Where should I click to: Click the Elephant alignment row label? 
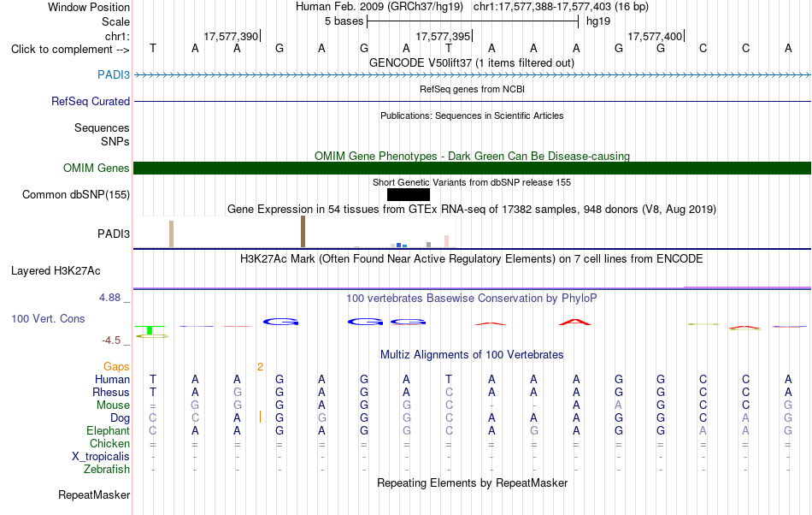[108, 430]
